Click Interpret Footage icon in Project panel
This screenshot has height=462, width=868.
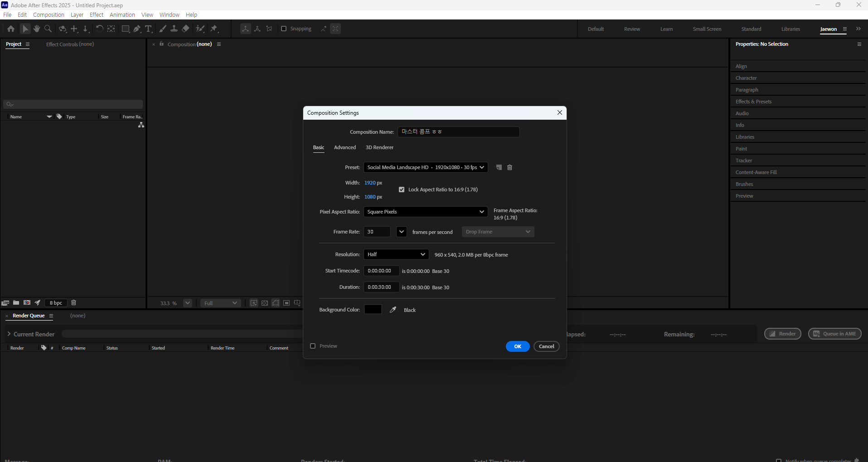pos(5,303)
